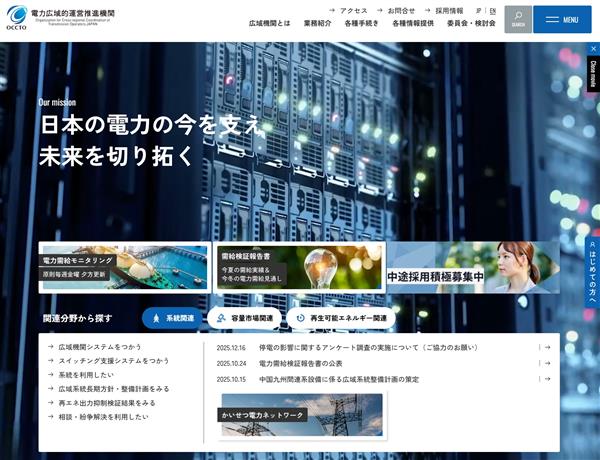Screen dimensions: 600x460
Task: Click the arrow icon on the 2025.12.16 news row
Action: coord(548,347)
